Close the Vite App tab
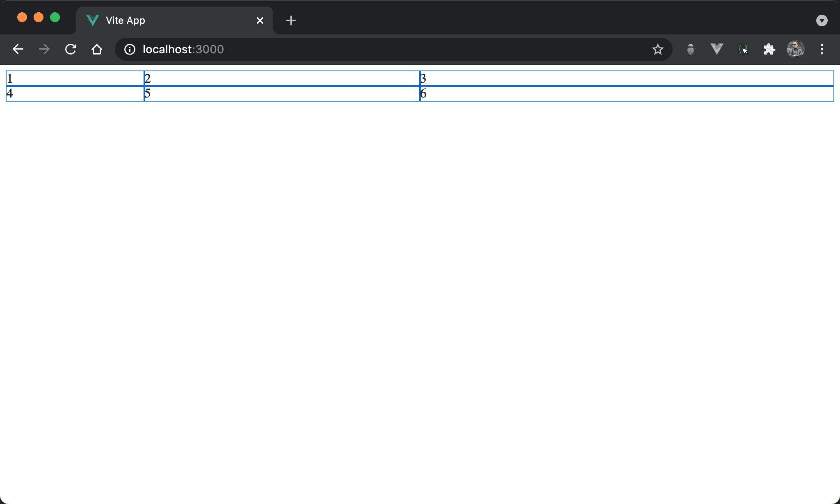 coord(260,20)
